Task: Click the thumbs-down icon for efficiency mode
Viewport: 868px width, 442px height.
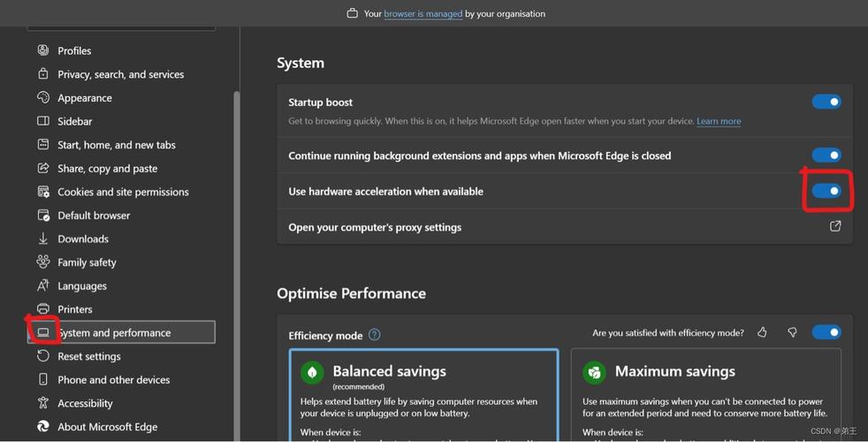Action: pyautogui.click(x=792, y=332)
